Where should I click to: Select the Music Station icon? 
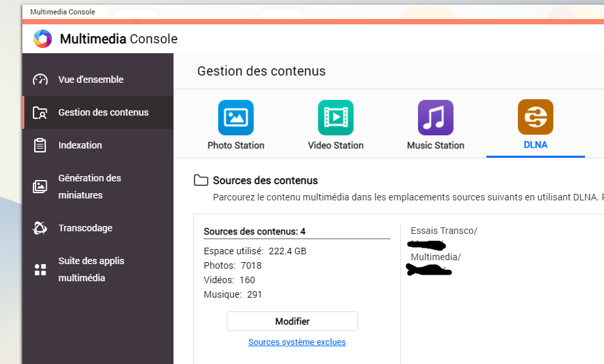pyautogui.click(x=436, y=118)
